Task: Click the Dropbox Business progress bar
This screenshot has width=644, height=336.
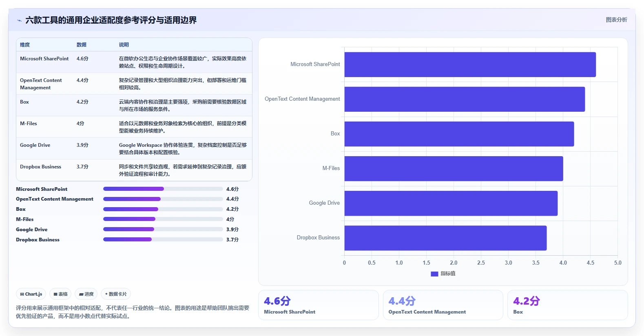Action: (163, 239)
